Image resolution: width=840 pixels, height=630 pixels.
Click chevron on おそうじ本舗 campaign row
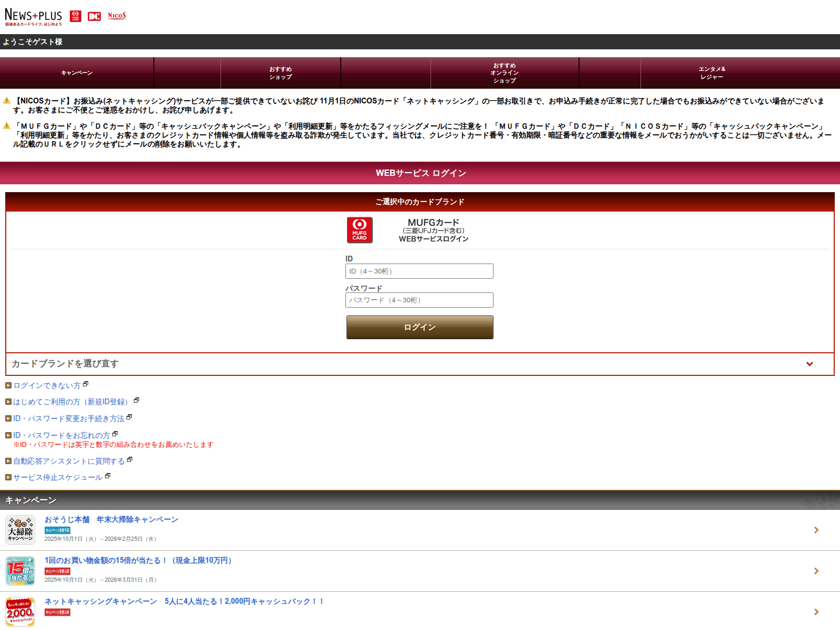pyautogui.click(x=816, y=530)
